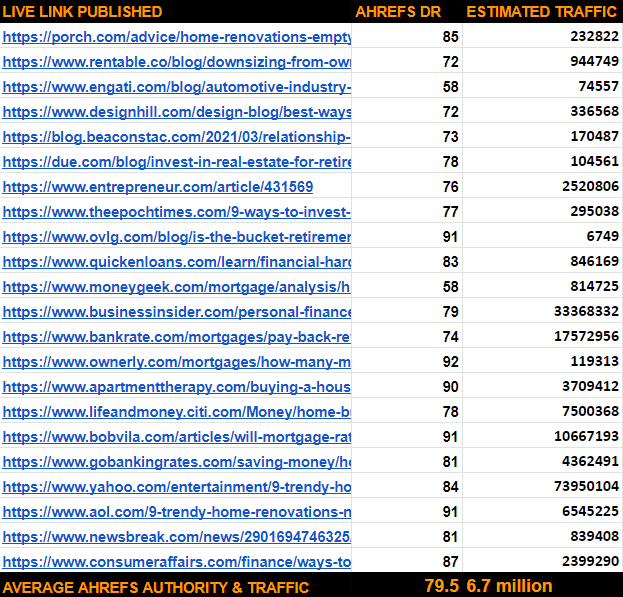Open the rentable.co downsizing blog link
Viewport: 623px width, 597px height.
tap(177, 62)
